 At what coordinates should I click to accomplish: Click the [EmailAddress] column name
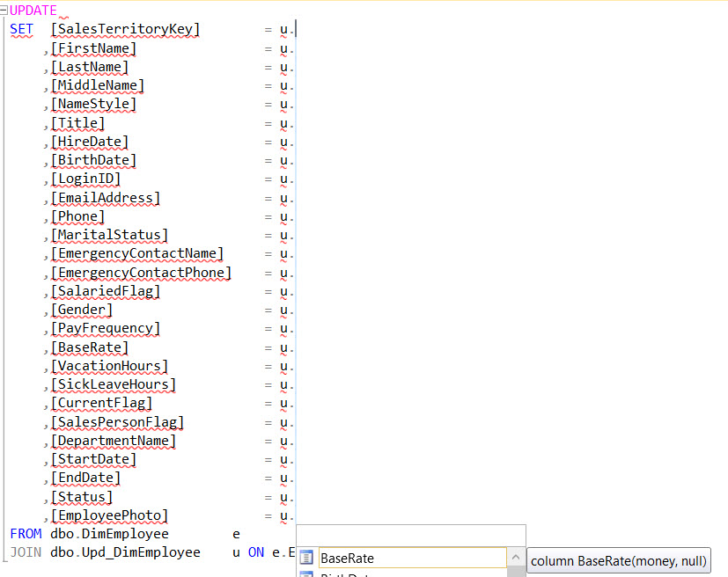pyautogui.click(x=106, y=199)
